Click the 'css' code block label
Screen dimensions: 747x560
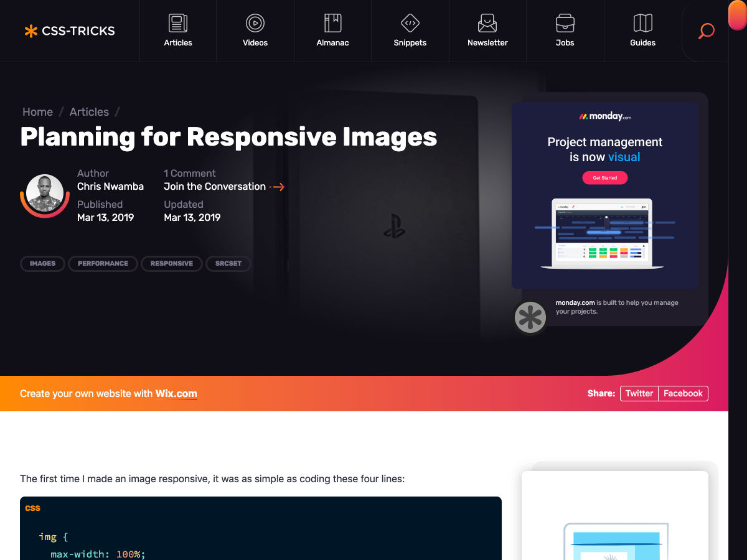click(x=32, y=508)
